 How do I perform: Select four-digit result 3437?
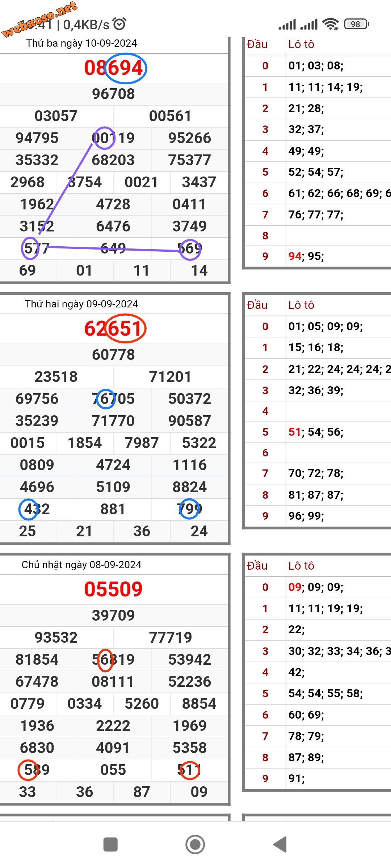[199, 182]
